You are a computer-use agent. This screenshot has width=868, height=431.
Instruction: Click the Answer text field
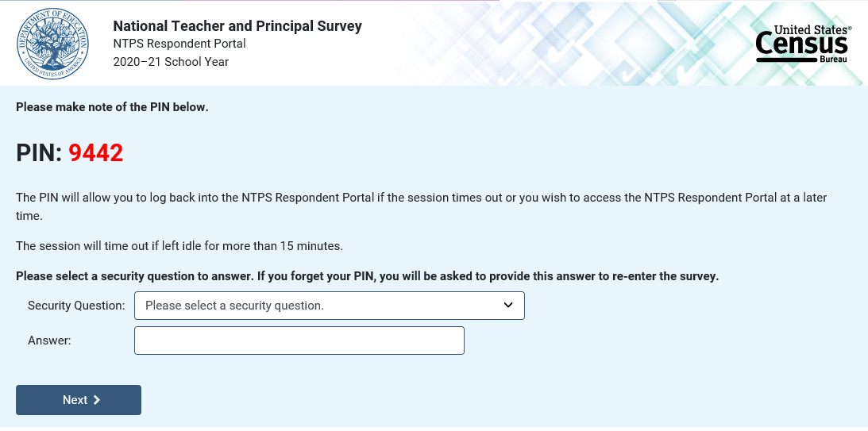click(x=299, y=341)
